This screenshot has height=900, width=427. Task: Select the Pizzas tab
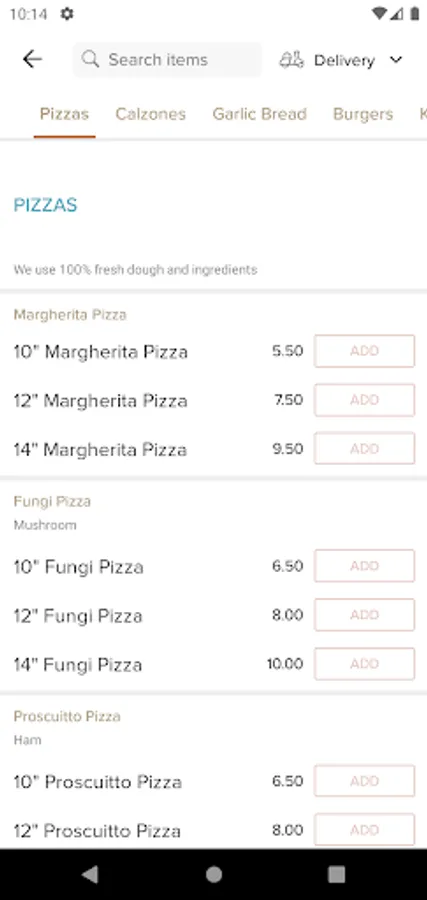pyautogui.click(x=64, y=114)
